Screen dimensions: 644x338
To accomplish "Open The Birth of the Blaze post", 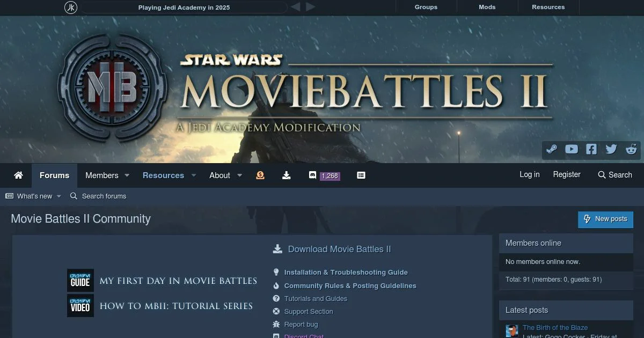I will pos(555,327).
